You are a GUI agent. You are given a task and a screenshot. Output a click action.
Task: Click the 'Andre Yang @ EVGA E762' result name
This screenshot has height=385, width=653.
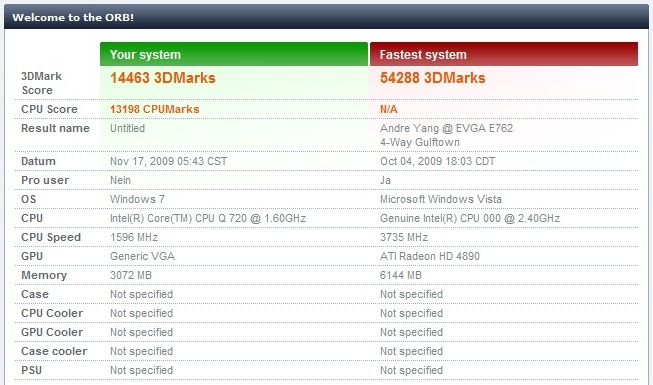point(446,128)
